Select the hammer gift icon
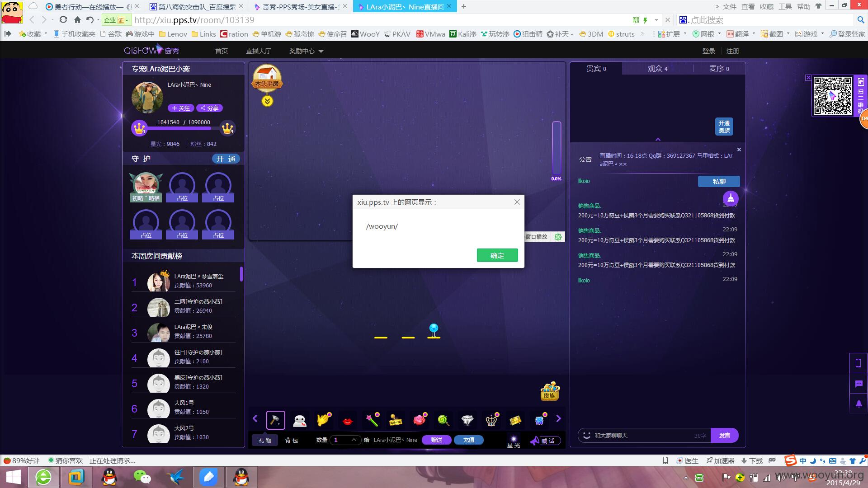The image size is (868, 488). pos(275,420)
